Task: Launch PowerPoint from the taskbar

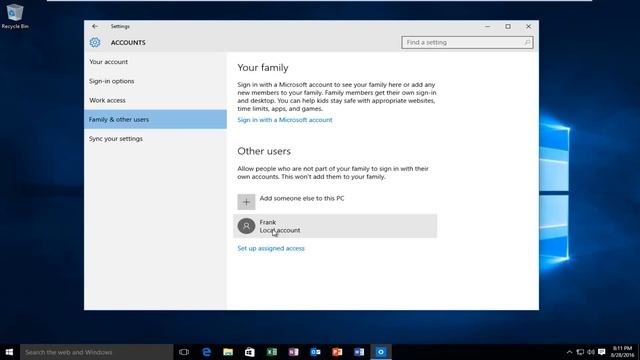Action: coord(337,352)
